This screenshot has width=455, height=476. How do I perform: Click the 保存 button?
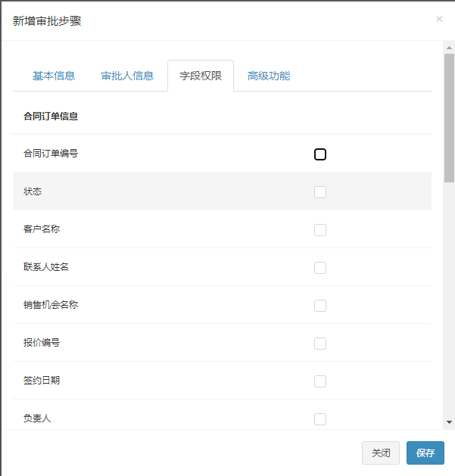click(x=425, y=453)
